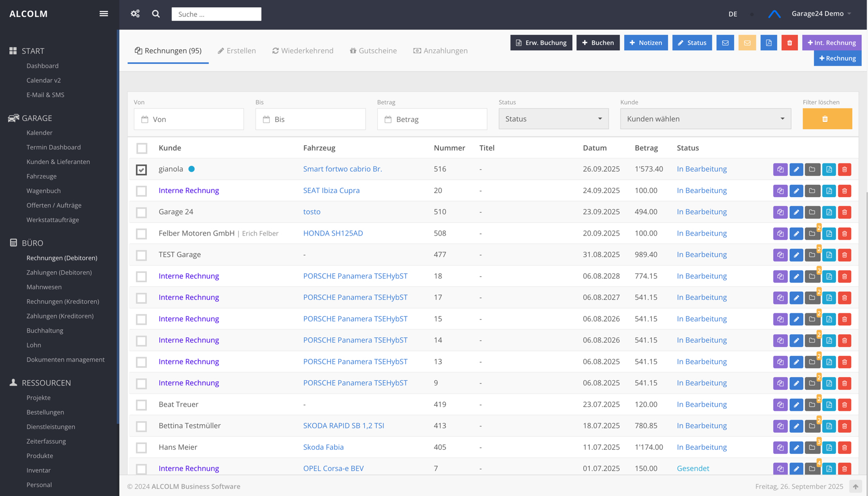The image size is (868, 496).
Task: Open the Smart fortwo cabrio Br. link
Action: pyautogui.click(x=342, y=169)
